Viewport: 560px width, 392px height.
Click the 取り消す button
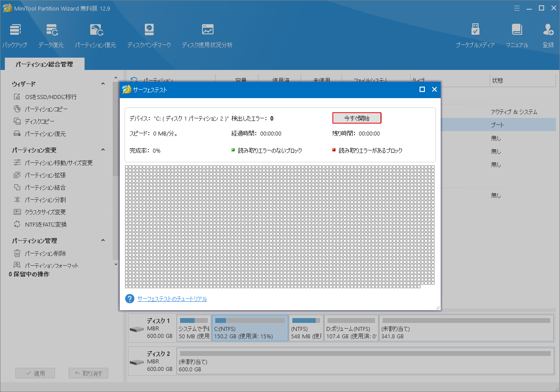(88, 373)
